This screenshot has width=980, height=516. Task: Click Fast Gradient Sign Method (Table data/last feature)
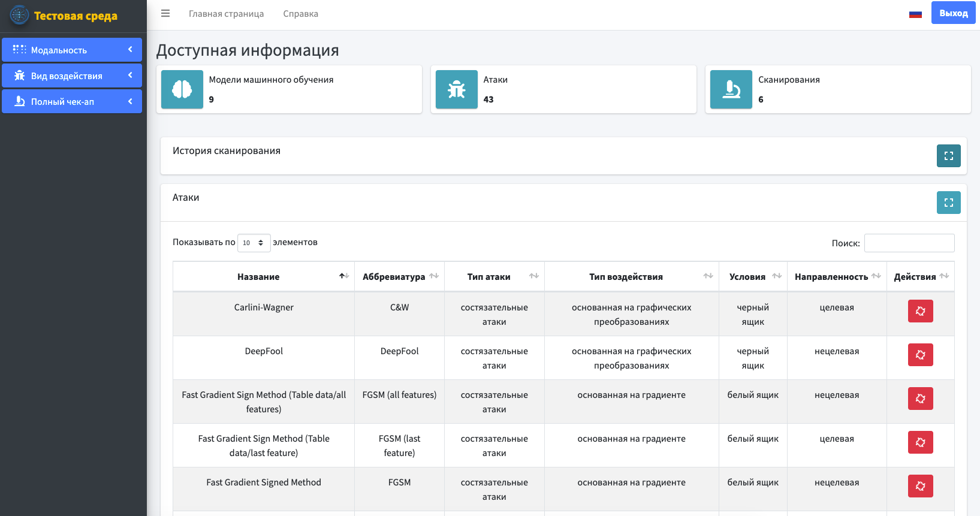click(x=264, y=446)
